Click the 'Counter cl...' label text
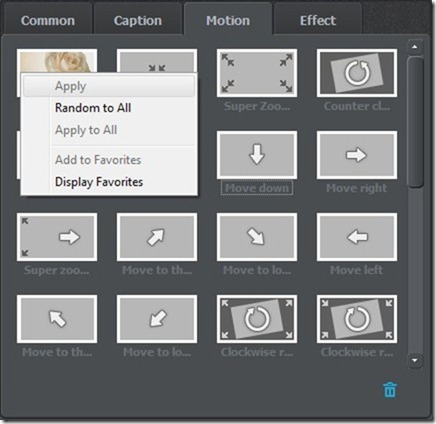The width and height of the screenshot is (436, 424). pos(357,106)
